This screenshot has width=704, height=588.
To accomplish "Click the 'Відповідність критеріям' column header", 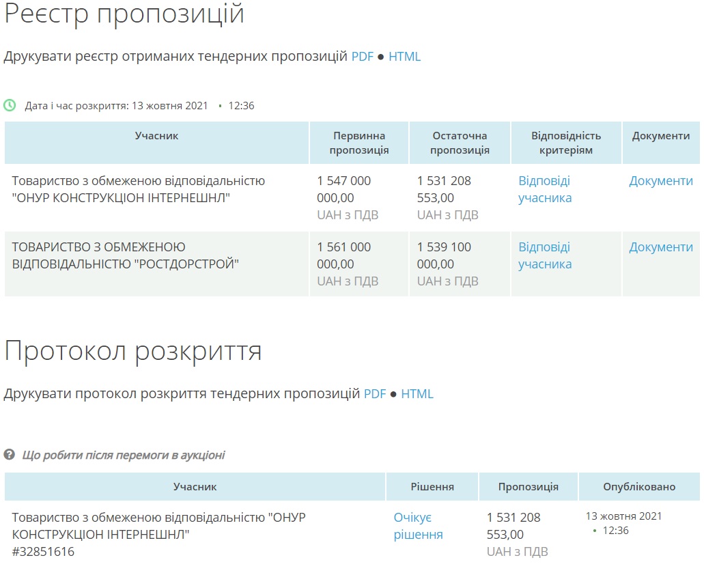I will (565, 143).
